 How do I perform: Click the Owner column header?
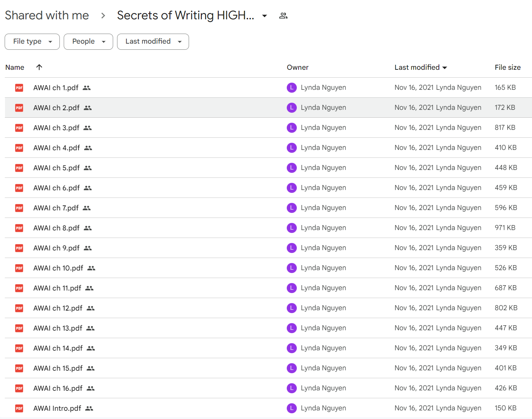298,67
